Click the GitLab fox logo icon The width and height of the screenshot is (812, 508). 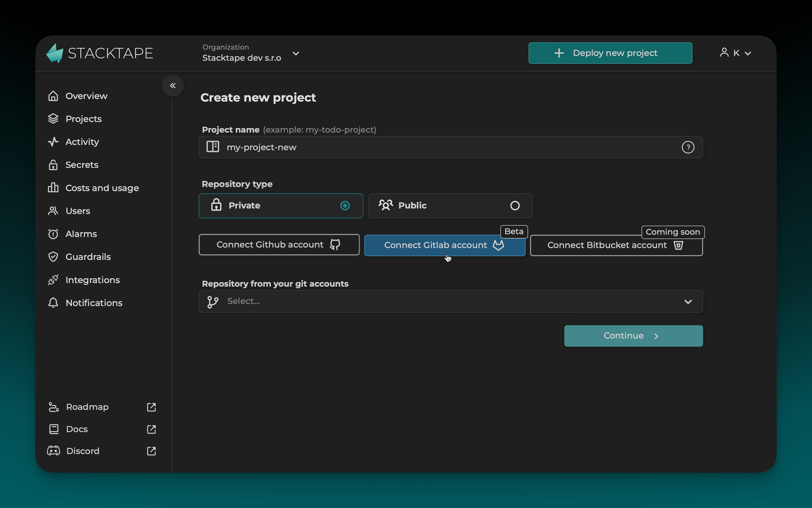coord(499,245)
